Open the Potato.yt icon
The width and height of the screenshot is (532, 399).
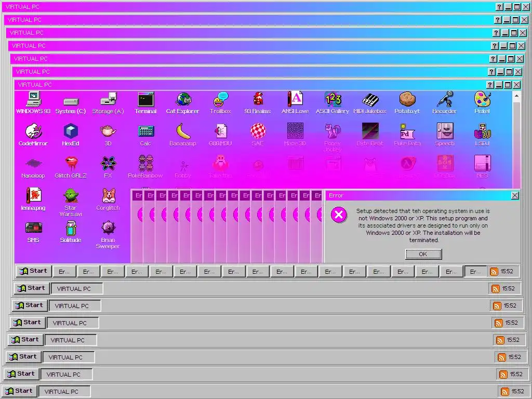[407, 102]
